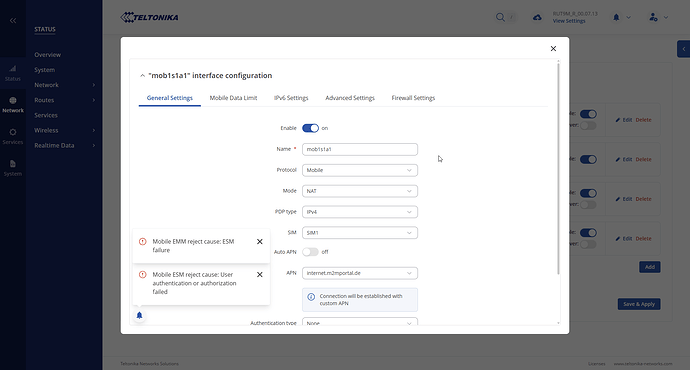Switch to IPv6 Settings tab
Image resolution: width=690 pixels, height=370 pixels.
(291, 98)
